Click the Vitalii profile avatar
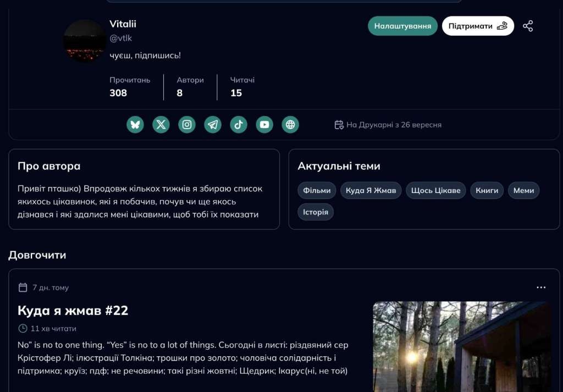 (84, 41)
